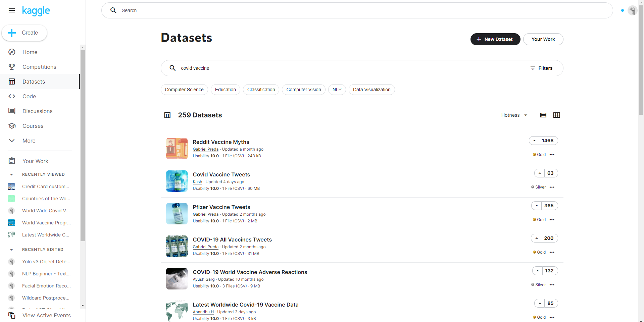Click Covid Vaccine Tweets thumbnail image
644x322 pixels.
pyautogui.click(x=177, y=181)
